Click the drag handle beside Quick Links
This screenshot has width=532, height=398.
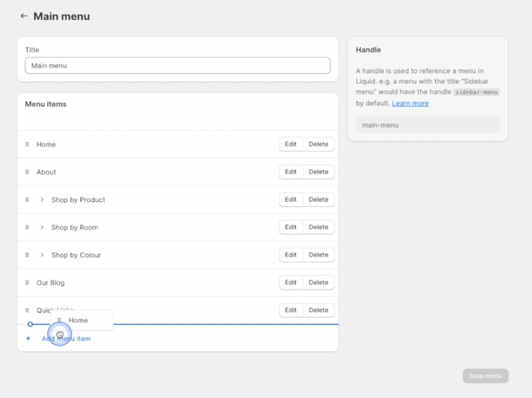click(27, 310)
